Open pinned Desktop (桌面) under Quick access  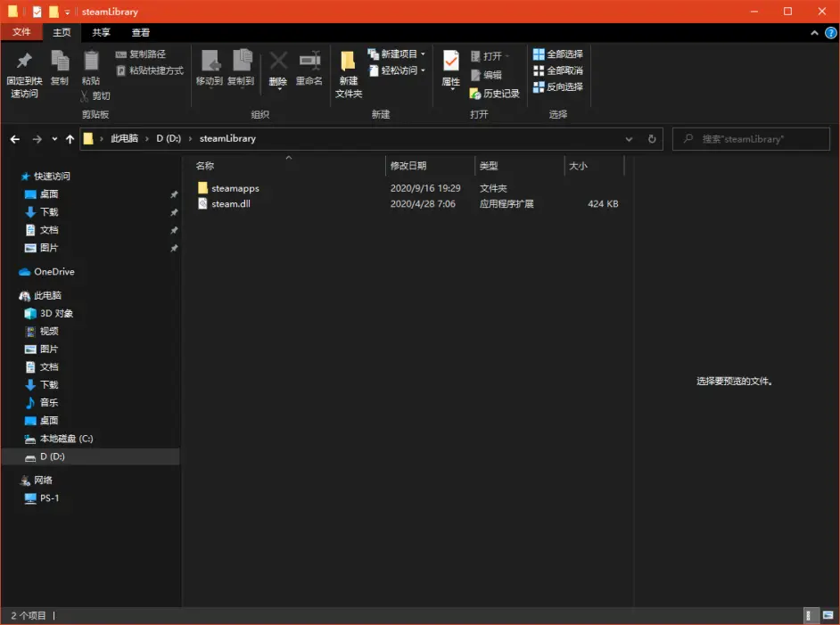click(x=49, y=193)
